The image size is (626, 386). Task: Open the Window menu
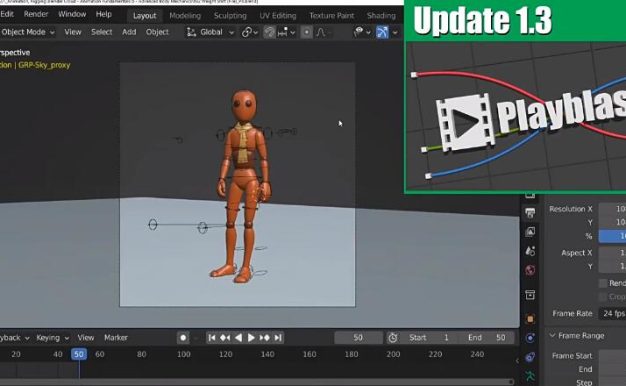click(x=72, y=14)
